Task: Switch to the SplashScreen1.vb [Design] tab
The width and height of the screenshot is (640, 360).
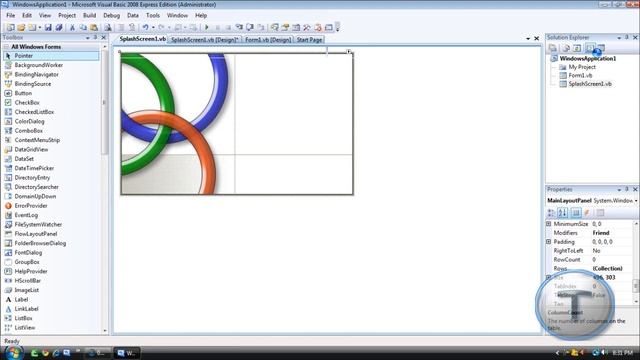Action: (x=204, y=40)
